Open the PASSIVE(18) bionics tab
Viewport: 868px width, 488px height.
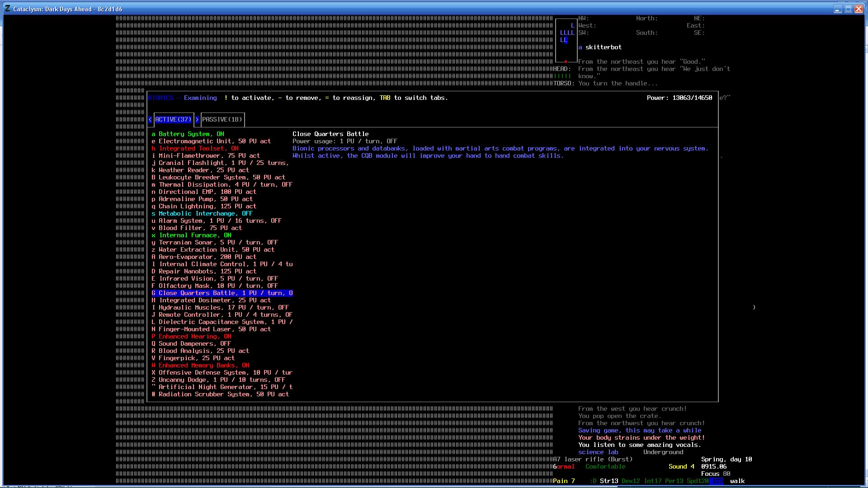pos(222,120)
